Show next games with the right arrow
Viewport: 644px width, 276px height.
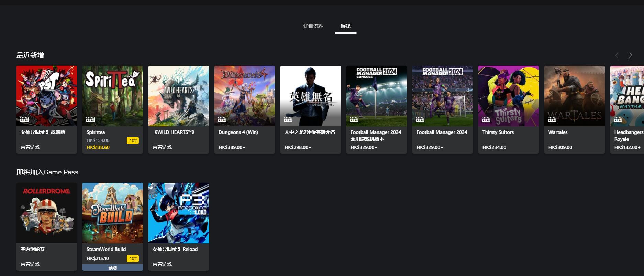click(x=631, y=55)
